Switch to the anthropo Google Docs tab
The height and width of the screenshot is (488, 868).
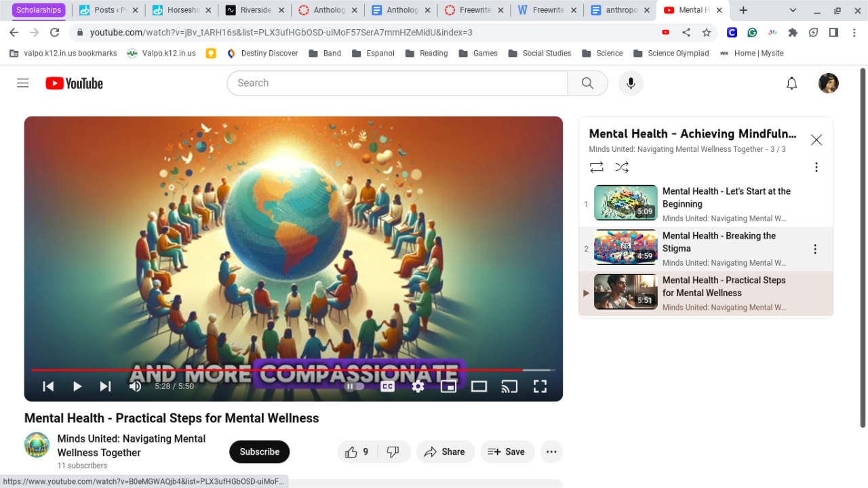(620, 10)
